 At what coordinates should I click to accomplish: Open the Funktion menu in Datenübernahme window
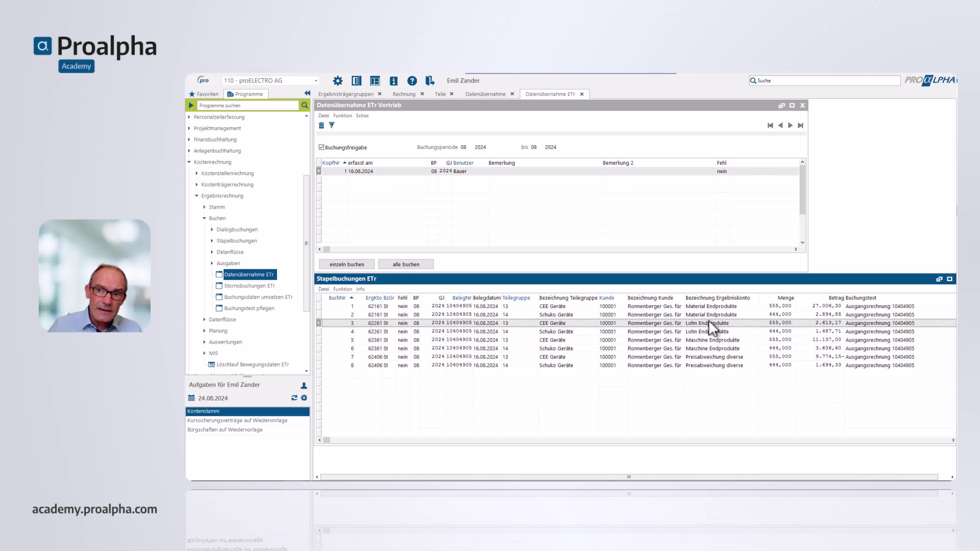click(342, 116)
